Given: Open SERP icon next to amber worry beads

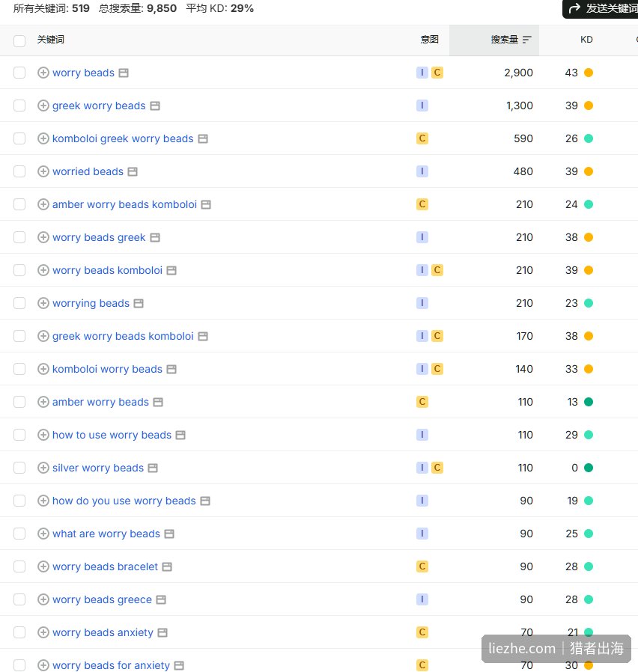Looking at the screenshot, I should (158, 402).
